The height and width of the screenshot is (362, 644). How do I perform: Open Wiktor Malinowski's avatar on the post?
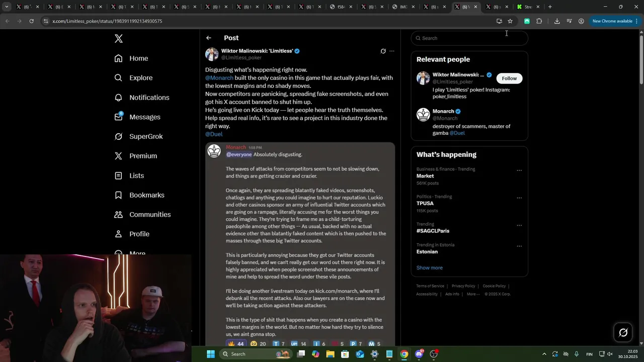click(x=212, y=54)
